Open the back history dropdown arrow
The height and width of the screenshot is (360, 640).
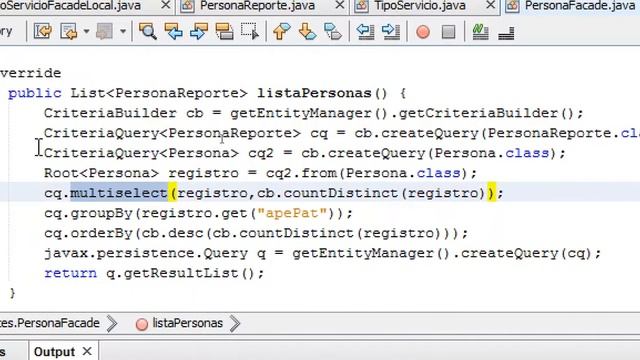coord(86,31)
